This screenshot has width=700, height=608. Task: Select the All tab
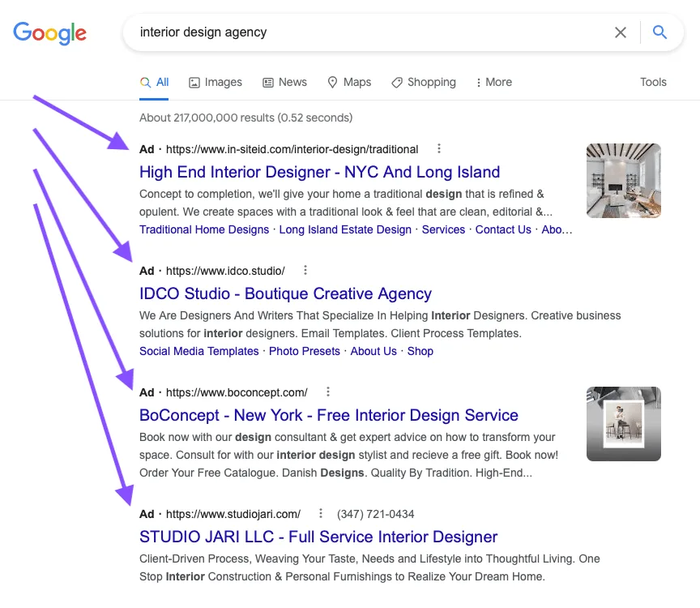(154, 82)
